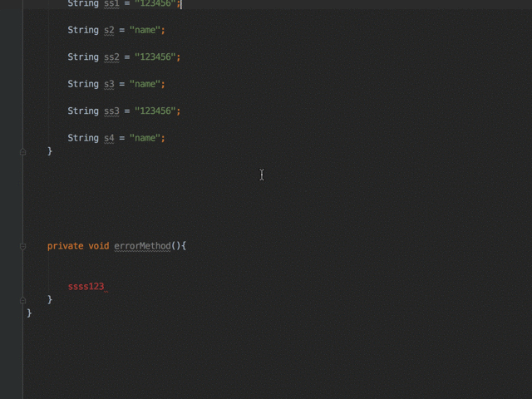
Task: Click the opening brace after errorMethod()
Action: 184,246
